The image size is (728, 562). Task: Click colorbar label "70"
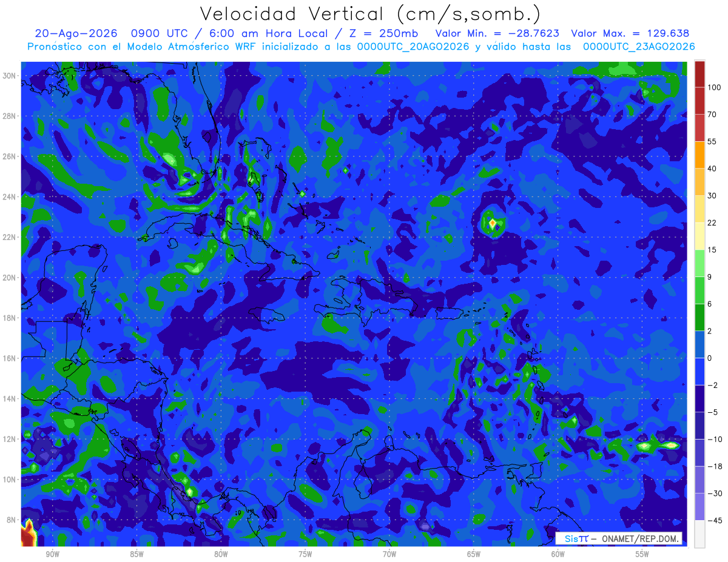(712, 114)
